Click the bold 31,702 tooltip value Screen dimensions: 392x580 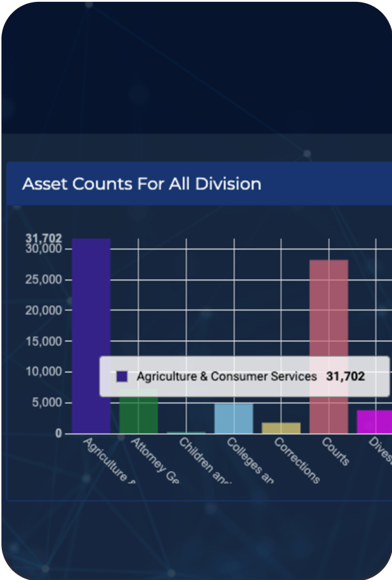coord(345,376)
